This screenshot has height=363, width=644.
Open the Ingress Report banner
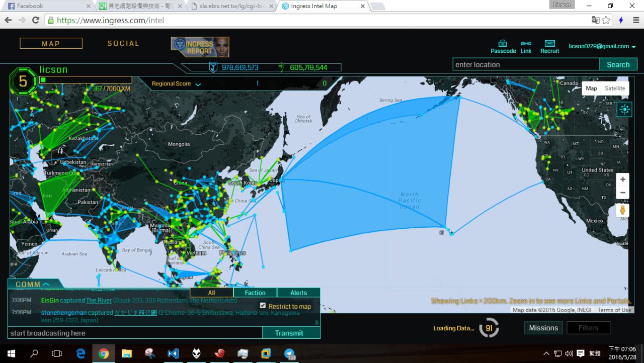(200, 47)
